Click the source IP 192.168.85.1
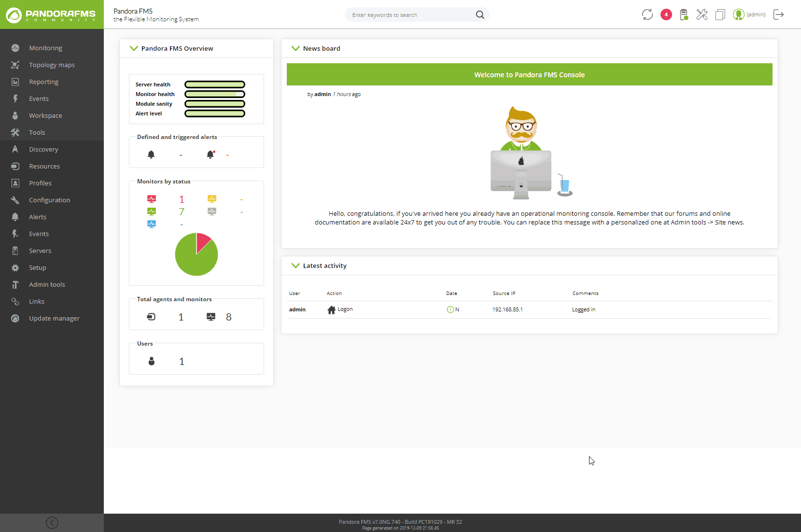801x532 pixels. coord(507,309)
